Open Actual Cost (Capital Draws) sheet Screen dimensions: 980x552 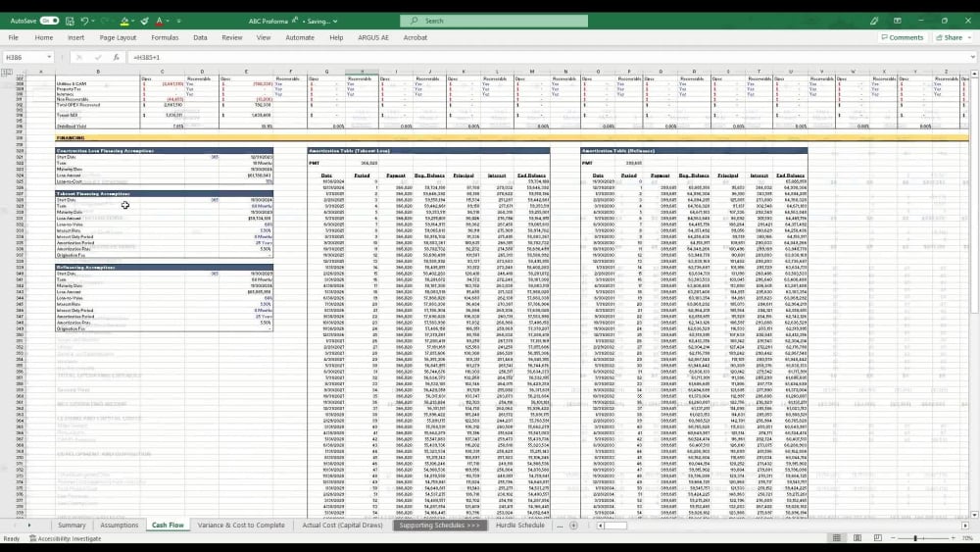point(342,526)
